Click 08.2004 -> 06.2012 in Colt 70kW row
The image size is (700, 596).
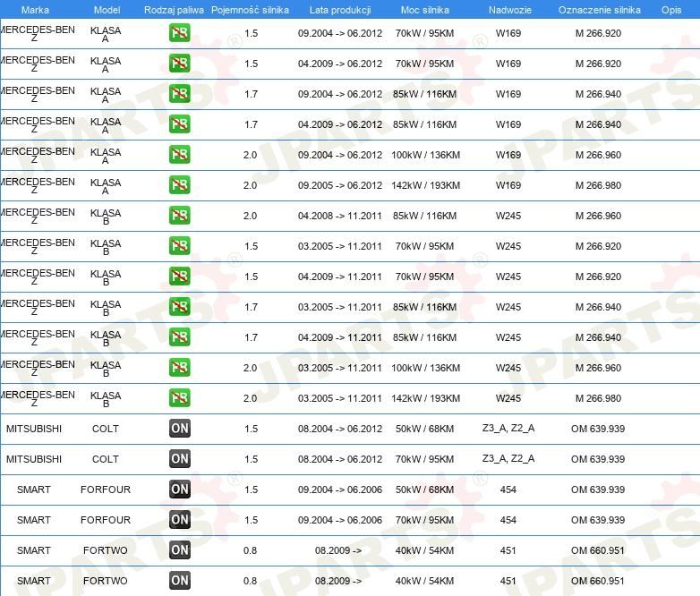pos(340,459)
